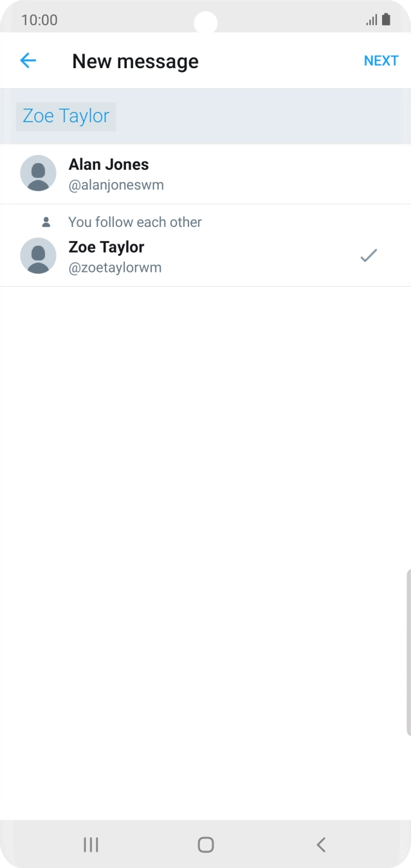Select the Alan Jones name

pos(109,165)
